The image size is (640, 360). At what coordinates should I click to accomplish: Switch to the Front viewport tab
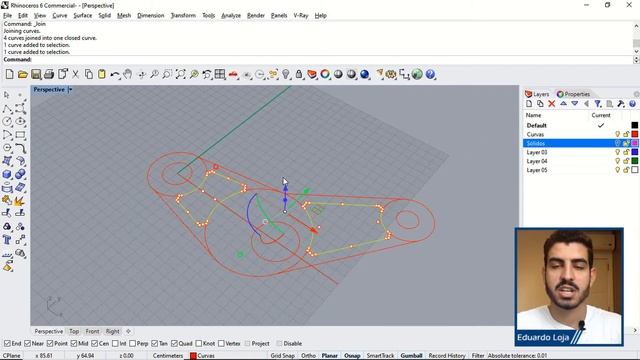(x=92, y=331)
